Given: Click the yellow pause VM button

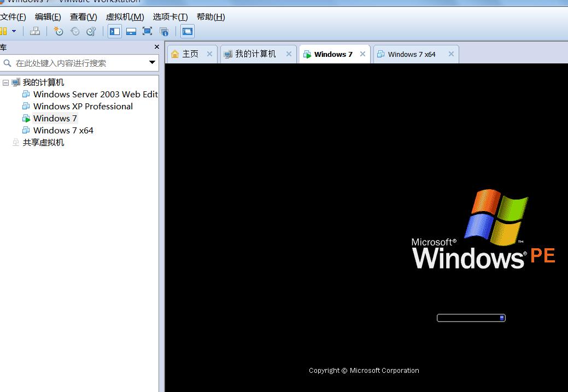Looking at the screenshot, I should [3, 31].
